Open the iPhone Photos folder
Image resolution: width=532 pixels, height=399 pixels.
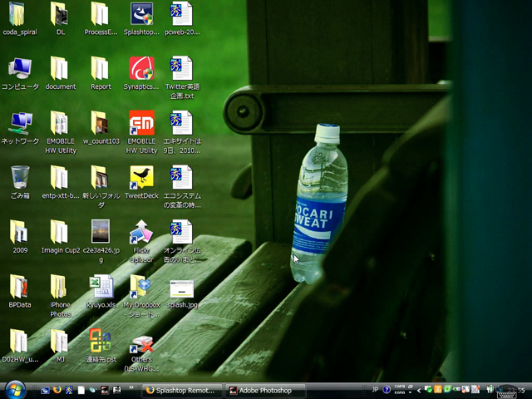60,287
